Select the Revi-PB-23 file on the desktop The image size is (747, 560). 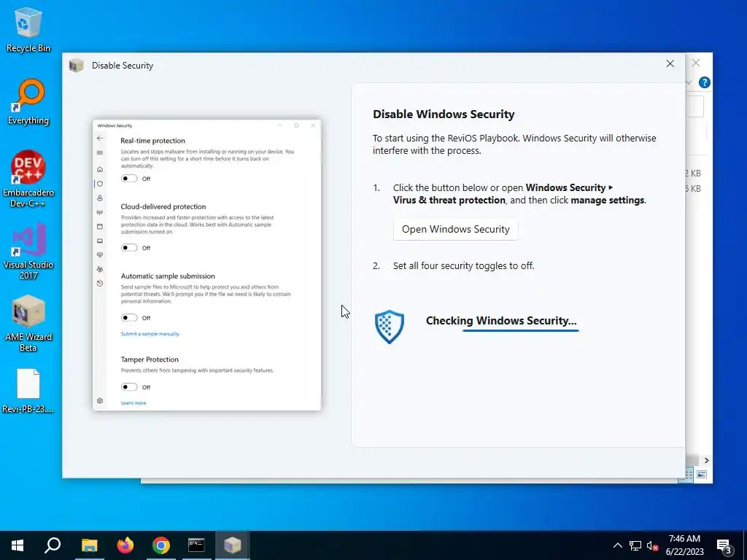click(28, 392)
